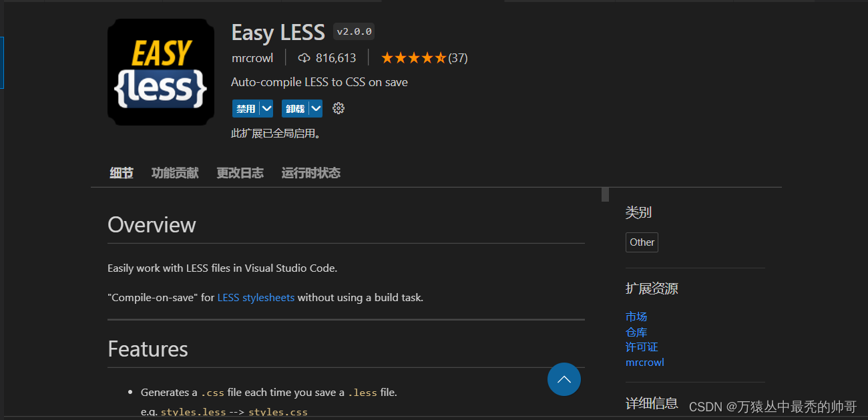Screen dimensions: 868x420
Task: Open the LESS stylesheets hyperlink
Action: pos(256,297)
